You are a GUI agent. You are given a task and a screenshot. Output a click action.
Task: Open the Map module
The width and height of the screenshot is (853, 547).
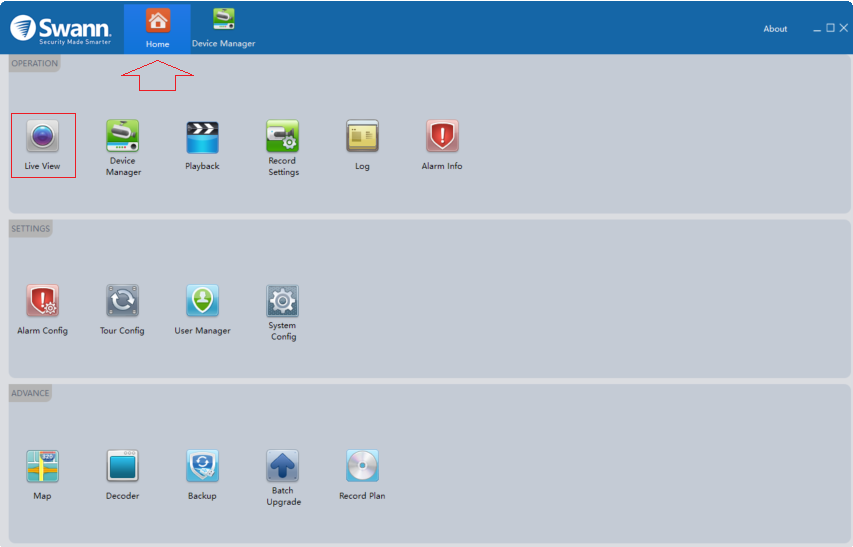pos(43,466)
